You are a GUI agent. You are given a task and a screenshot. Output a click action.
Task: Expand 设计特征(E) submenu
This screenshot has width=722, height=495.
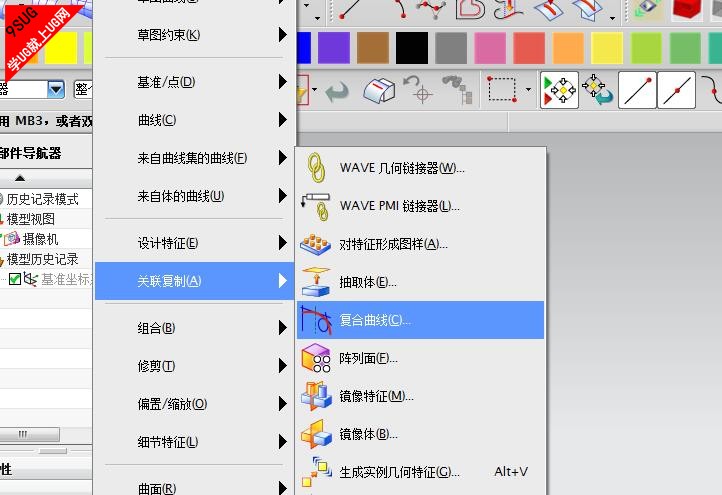click(x=194, y=243)
